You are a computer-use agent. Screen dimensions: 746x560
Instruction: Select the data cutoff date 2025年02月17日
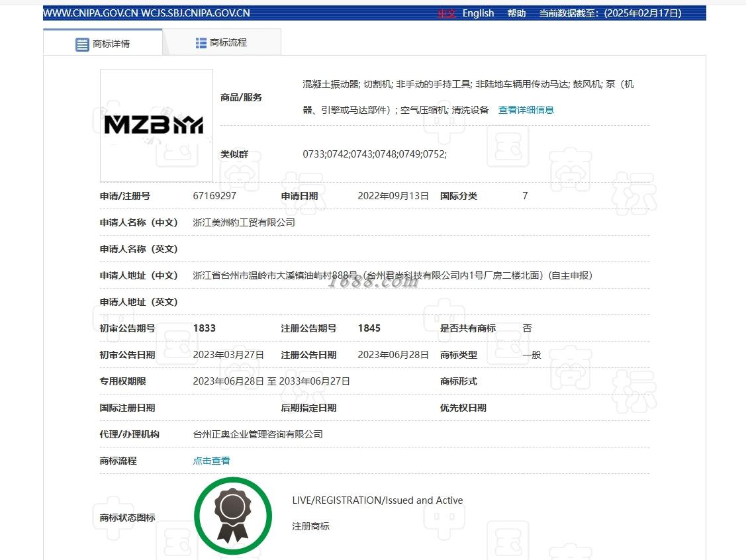pyautogui.click(x=642, y=13)
